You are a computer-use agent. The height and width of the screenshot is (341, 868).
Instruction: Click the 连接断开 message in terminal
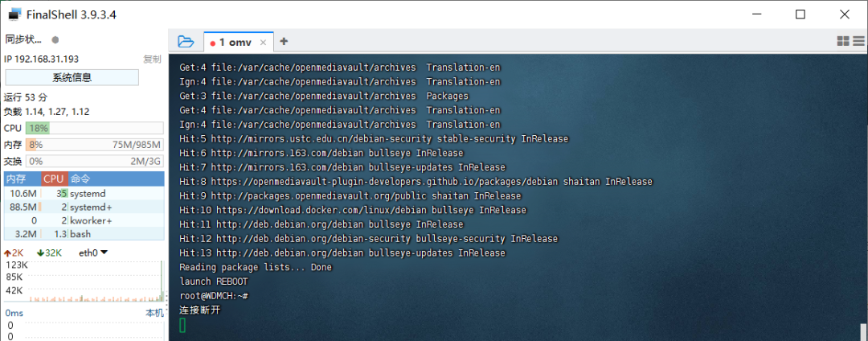click(x=200, y=310)
